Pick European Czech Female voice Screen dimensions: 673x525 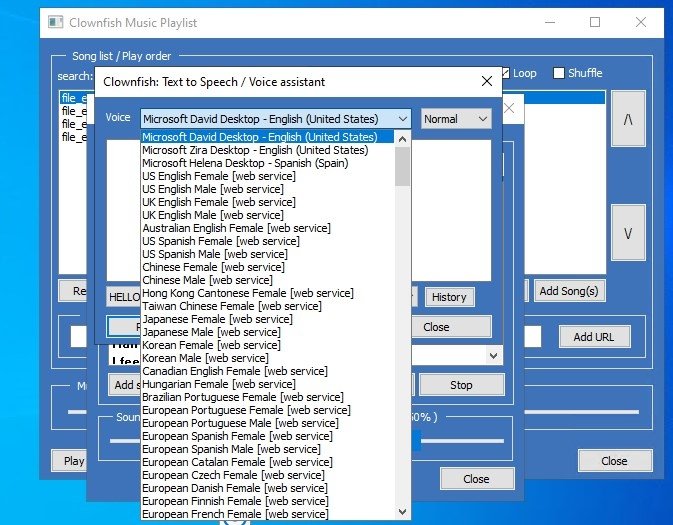click(x=267, y=475)
